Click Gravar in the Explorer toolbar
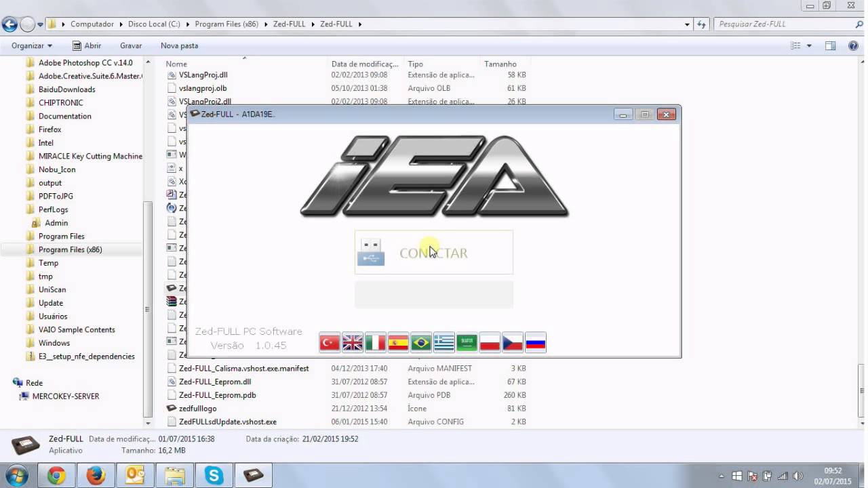Viewport: 868px width, 488px height. [x=131, y=45]
